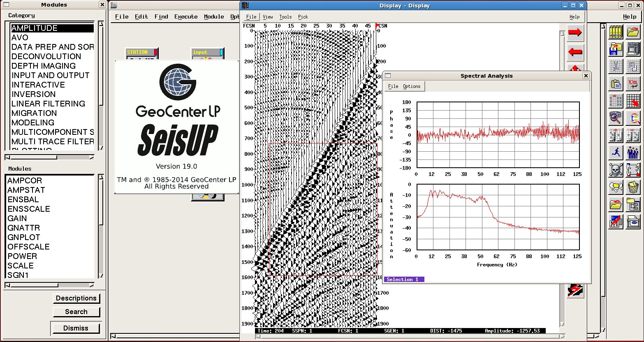
Task: Dismiss the Modules panel
Action: (x=76, y=328)
